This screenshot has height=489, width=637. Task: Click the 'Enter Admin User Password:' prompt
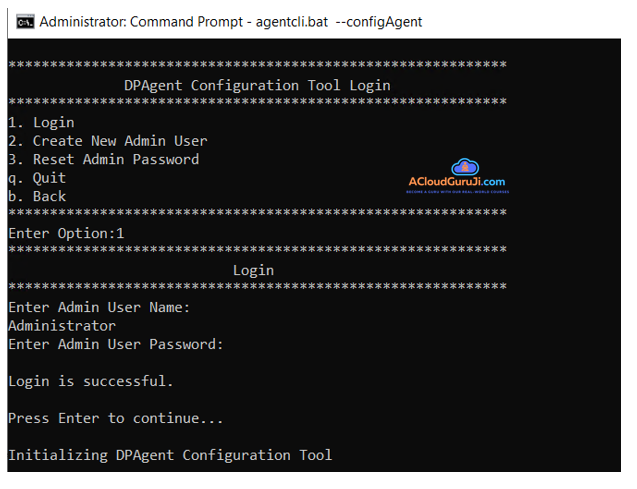coord(115,344)
